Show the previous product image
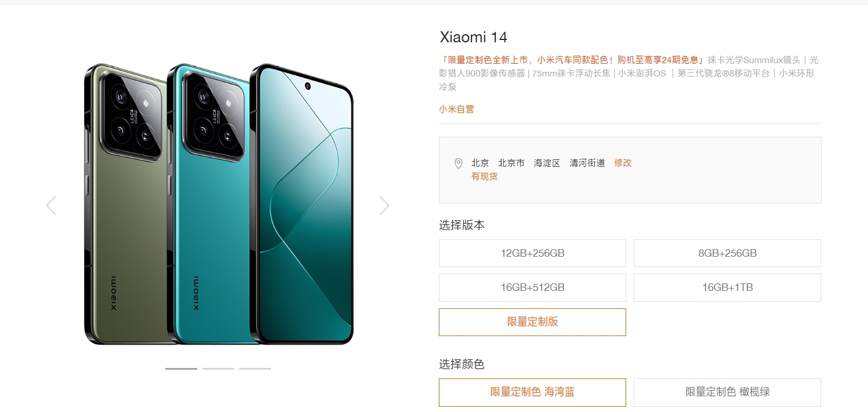Image resolution: width=868 pixels, height=412 pixels. click(x=51, y=205)
